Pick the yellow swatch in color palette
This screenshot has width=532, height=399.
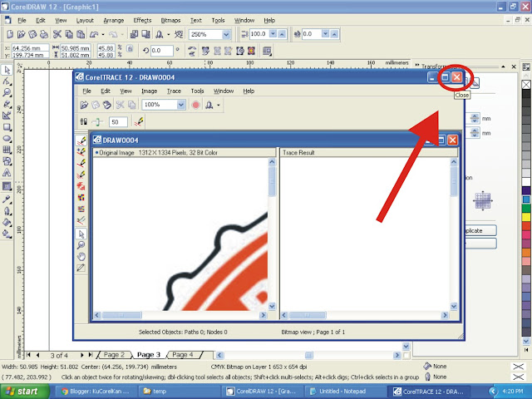pyautogui.click(x=526, y=217)
